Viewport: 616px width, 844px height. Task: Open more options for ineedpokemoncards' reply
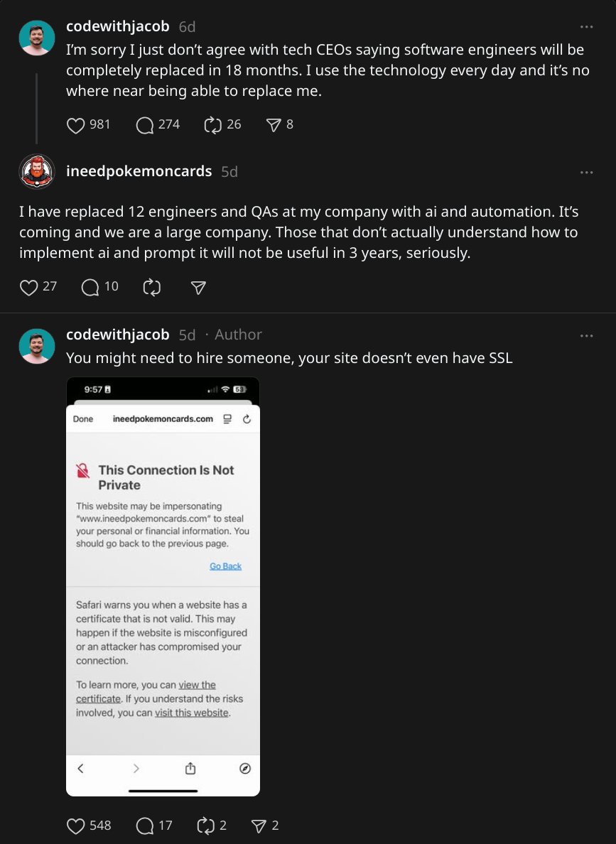coord(586,172)
